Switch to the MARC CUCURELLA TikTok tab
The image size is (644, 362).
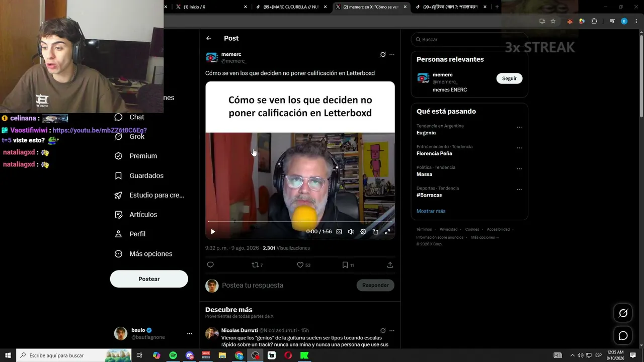291,7
